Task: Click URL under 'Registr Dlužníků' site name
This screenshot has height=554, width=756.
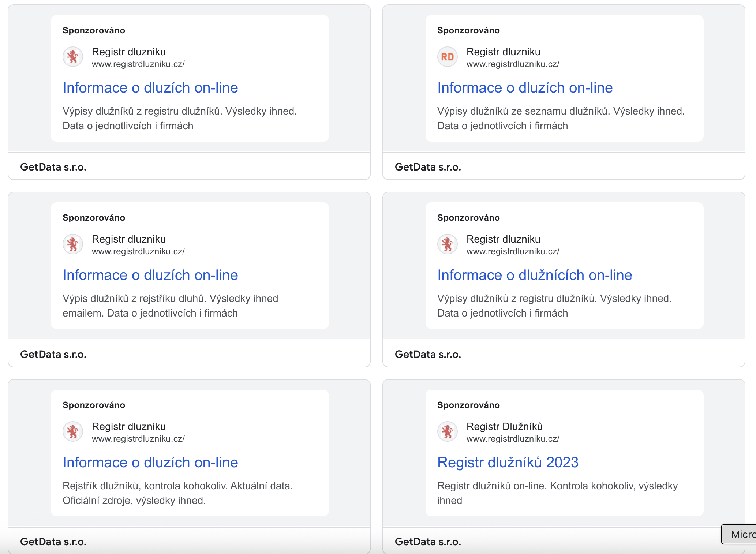Action: pyautogui.click(x=513, y=439)
